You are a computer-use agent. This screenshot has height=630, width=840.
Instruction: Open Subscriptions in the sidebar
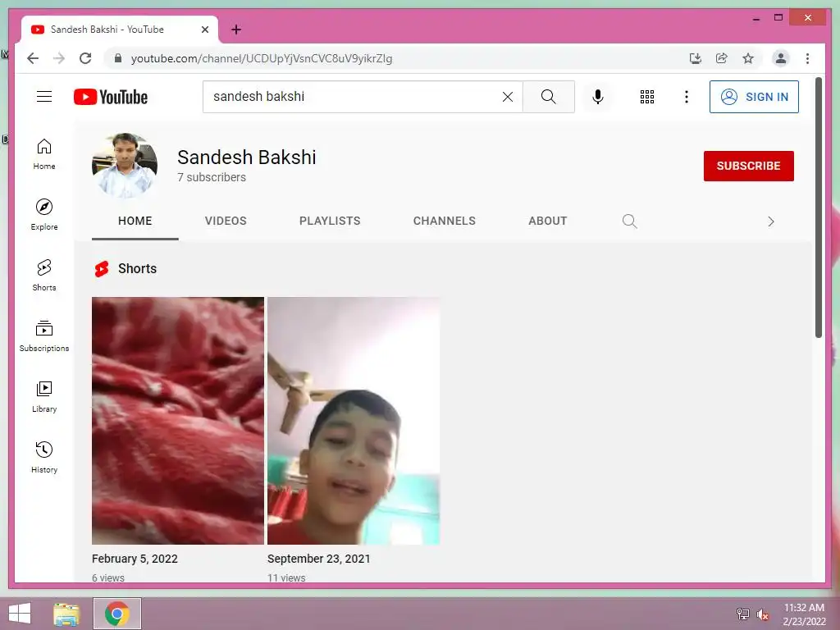pyautogui.click(x=44, y=336)
